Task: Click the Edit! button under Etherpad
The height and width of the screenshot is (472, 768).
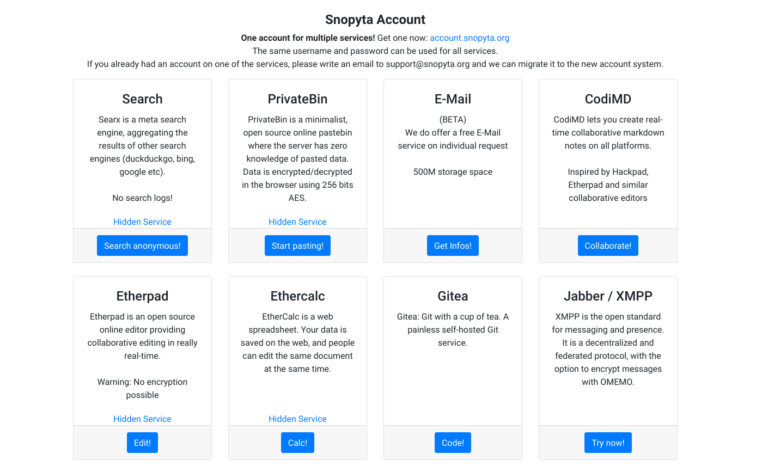Action: pyautogui.click(x=142, y=442)
